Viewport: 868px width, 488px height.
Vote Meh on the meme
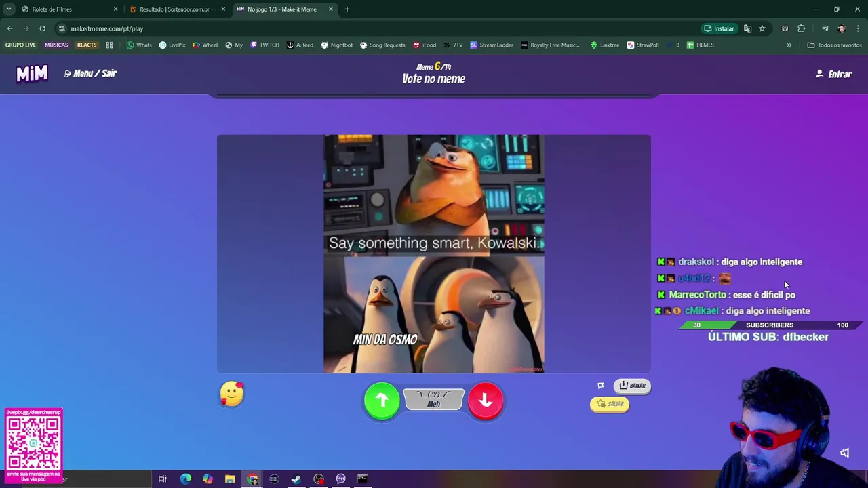pos(433,400)
